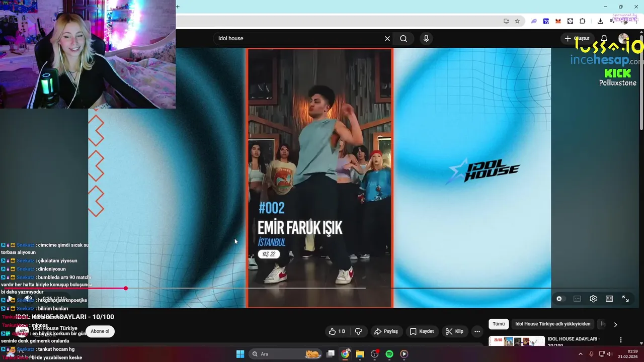Click the install app icon in address bar
644x362 pixels.
point(506,21)
